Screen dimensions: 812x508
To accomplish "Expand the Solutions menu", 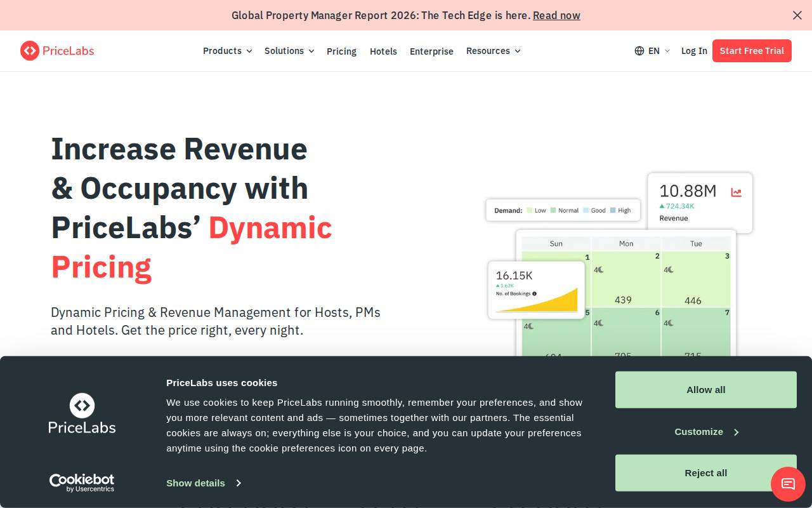I will [x=289, y=51].
